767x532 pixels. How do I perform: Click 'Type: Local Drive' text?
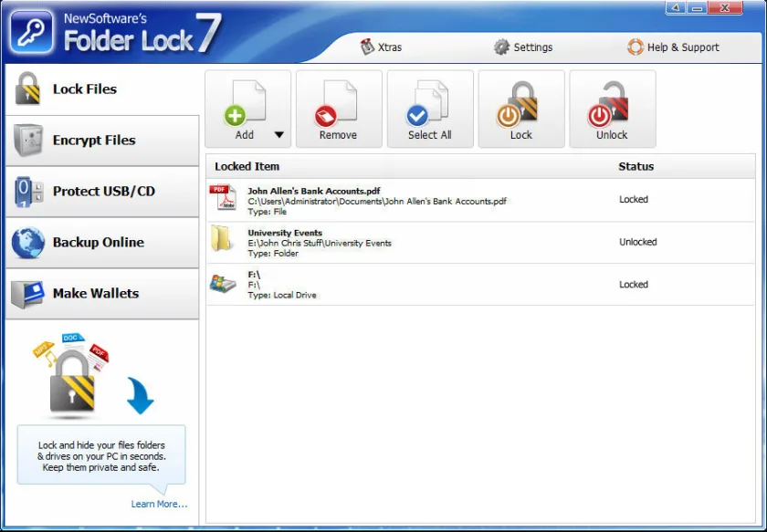[282, 296]
